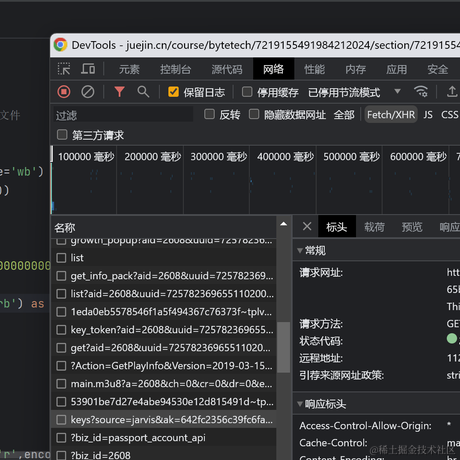The width and height of the screenshot is (460, 460).
Task: Click Access-Control-Allow-Origin header name
Action: 365,426
